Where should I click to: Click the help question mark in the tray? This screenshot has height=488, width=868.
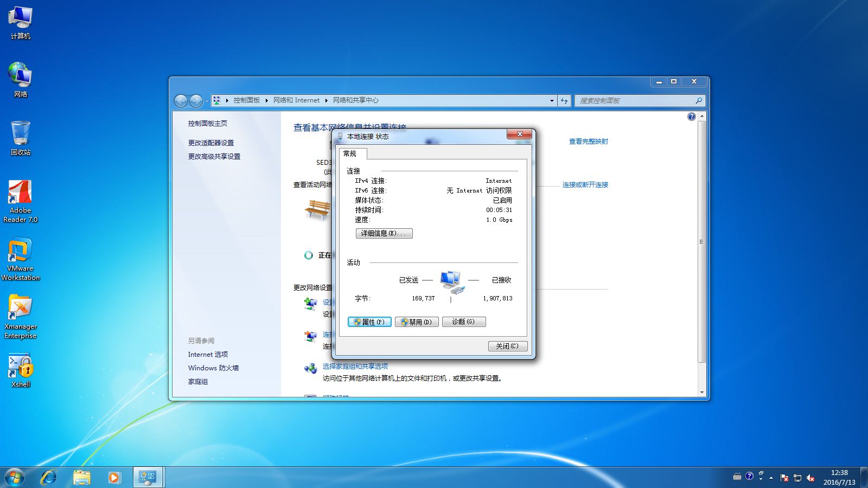tap(749, 476)
